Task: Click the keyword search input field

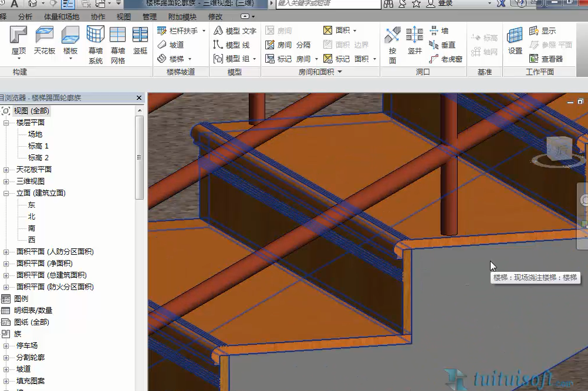Action: click(328, 4)
